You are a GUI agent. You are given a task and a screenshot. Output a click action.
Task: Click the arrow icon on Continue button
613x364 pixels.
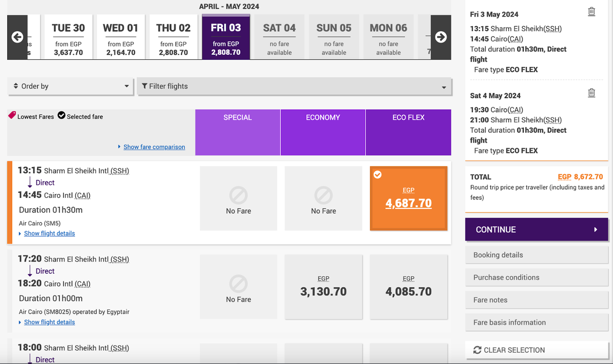pos(596,230)
